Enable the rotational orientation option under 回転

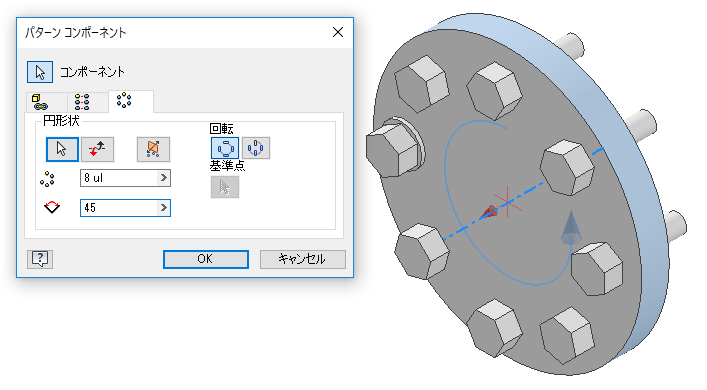pos(225,148)
